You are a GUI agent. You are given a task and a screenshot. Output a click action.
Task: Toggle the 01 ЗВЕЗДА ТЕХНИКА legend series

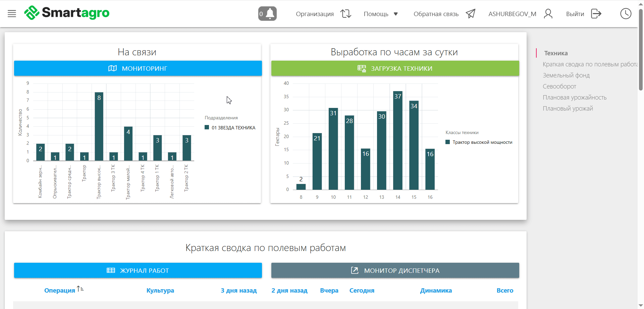point(230,128)
